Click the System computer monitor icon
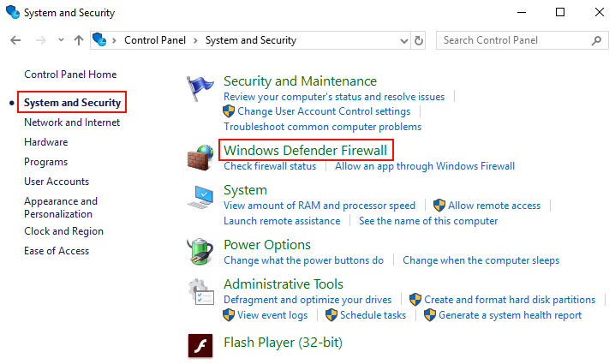 (x=200, y=197)
